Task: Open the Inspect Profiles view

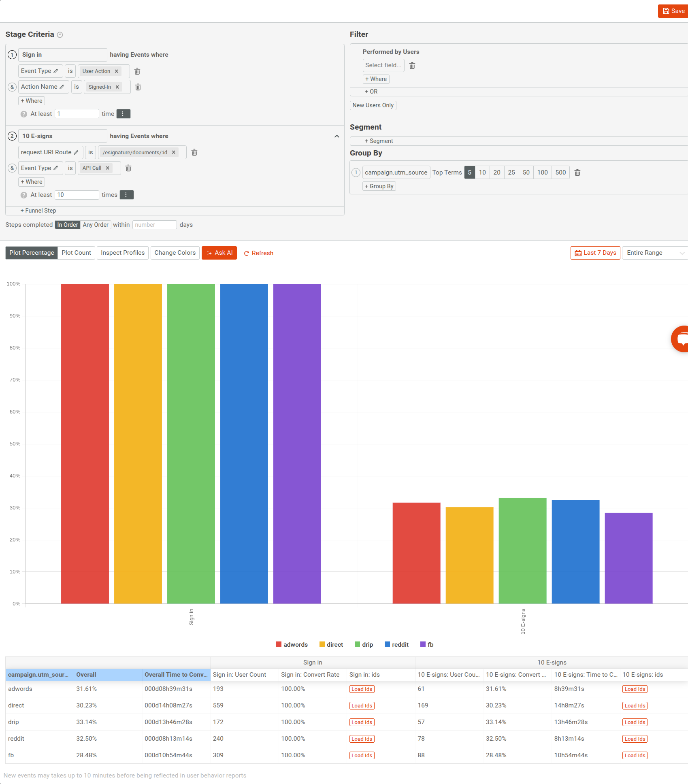Action: click(x=122, y=253)
